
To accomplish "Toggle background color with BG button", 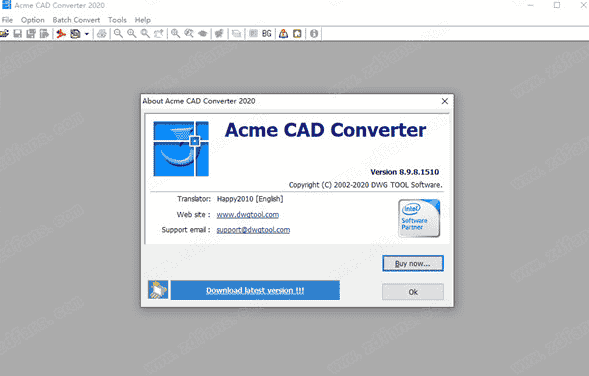I will coord(267,34).
